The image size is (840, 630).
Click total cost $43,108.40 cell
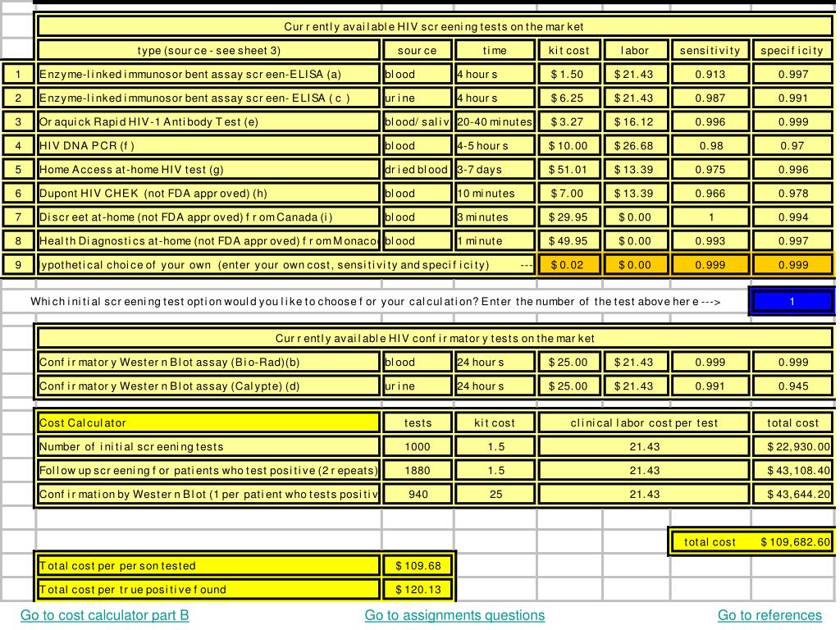pyautogui.click(x=793, y=470)
